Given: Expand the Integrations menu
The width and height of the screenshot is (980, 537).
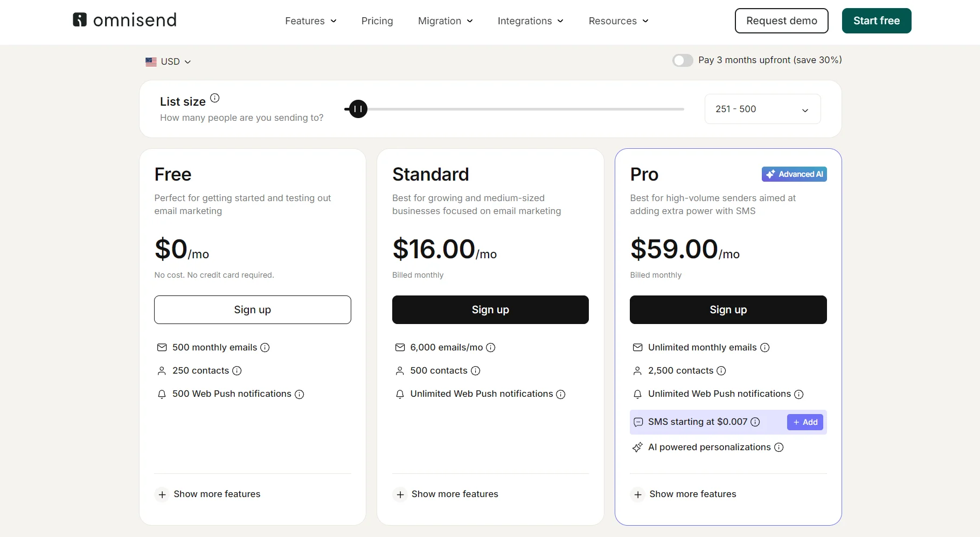Looking at the screenshot, I should pos(531,21).
